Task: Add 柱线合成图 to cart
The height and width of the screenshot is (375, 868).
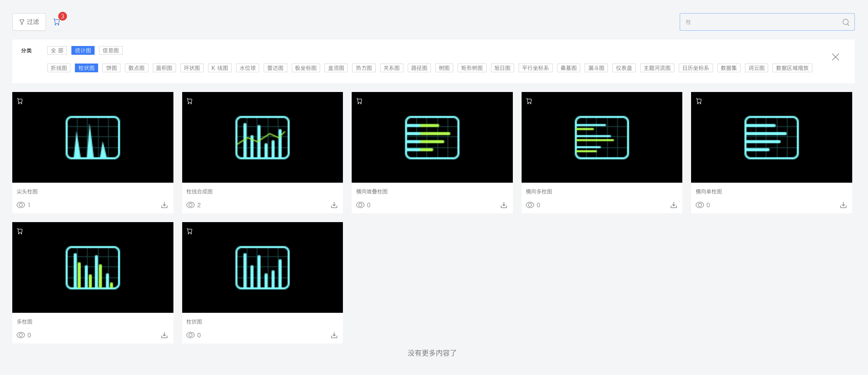Action: 190,101
